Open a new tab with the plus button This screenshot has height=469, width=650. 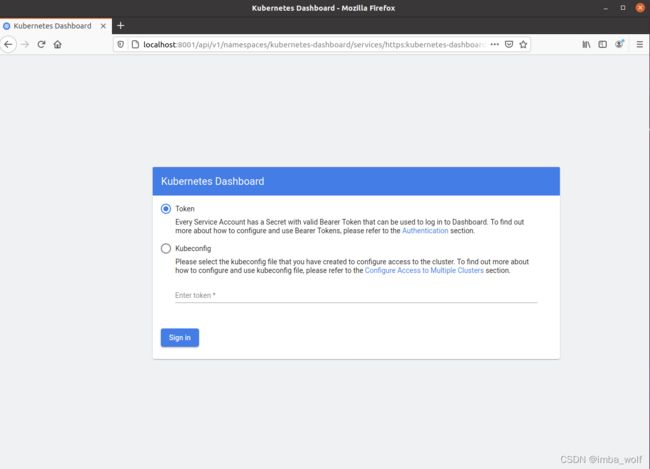click(121, 26)
